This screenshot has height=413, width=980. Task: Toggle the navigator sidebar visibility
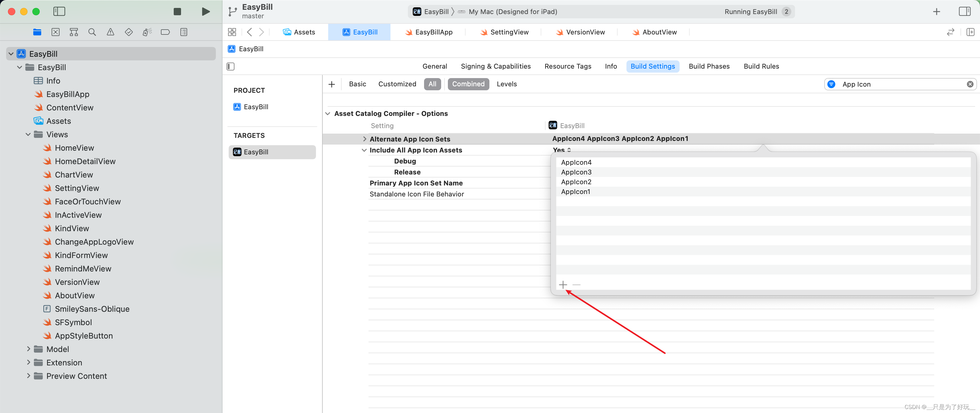pos(59,11)
